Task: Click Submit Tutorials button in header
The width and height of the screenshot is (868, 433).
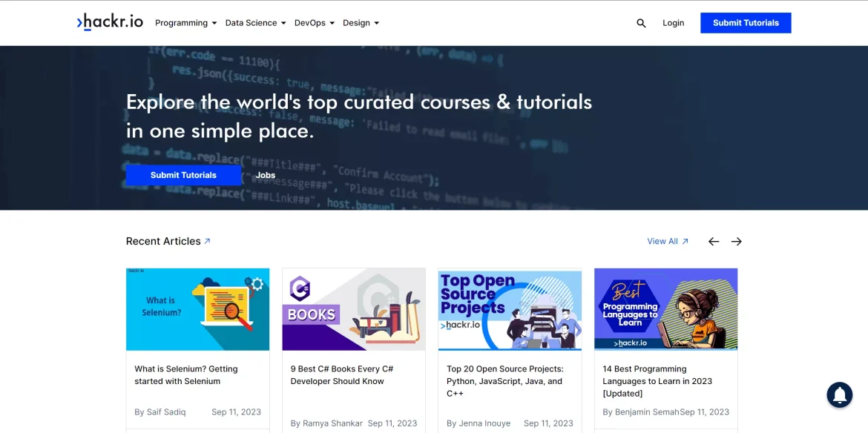Action: 746,23
